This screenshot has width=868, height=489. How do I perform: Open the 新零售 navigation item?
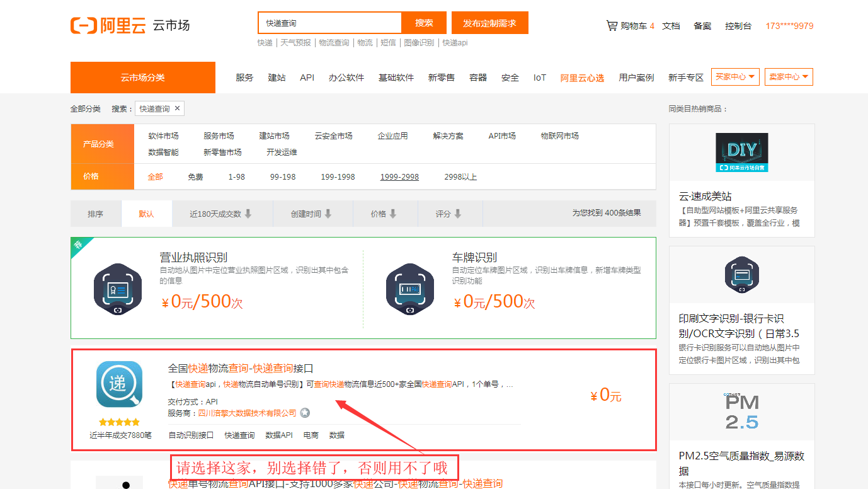tap(441, 78)
